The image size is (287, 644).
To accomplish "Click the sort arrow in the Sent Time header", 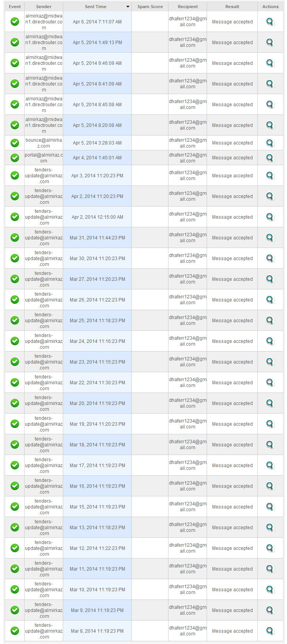I will [128, 7].
